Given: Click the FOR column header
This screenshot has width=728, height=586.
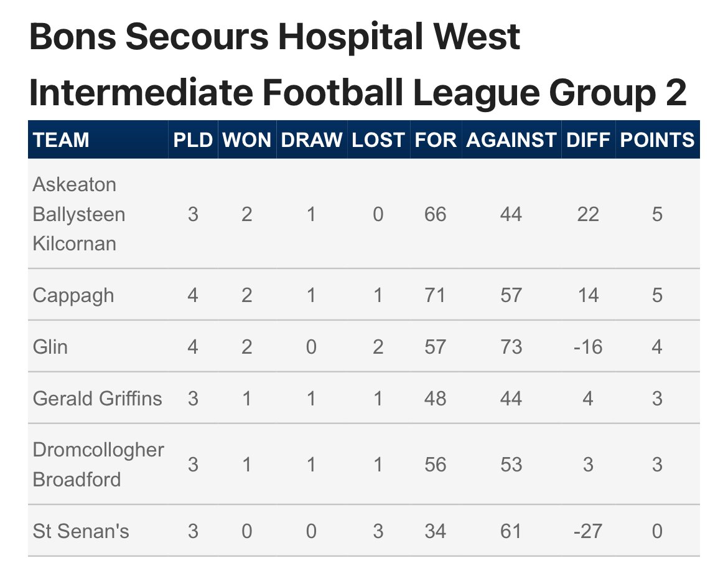Looking at the screenshot, I should 436,140.
